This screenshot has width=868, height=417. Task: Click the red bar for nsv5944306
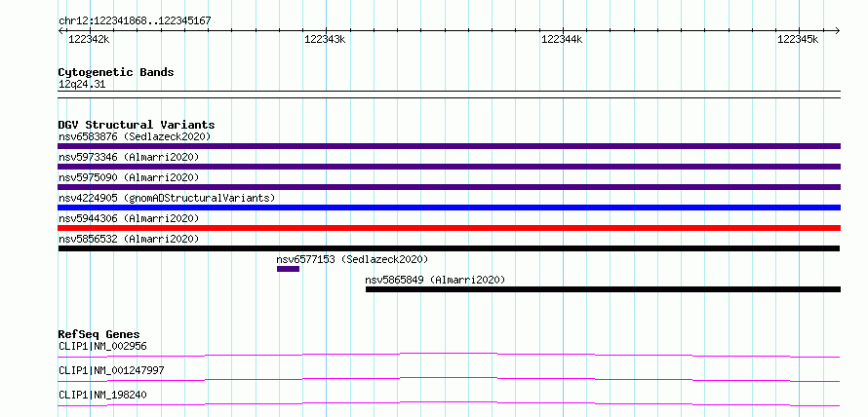pos(449,228)
